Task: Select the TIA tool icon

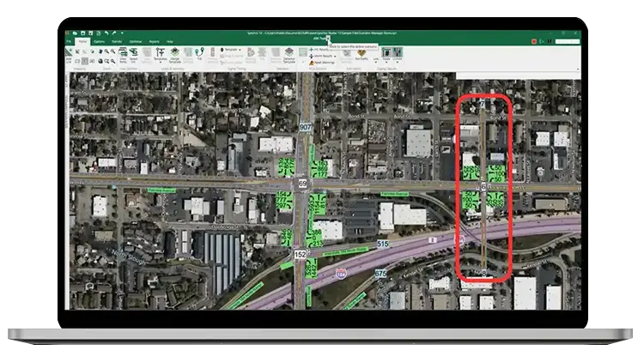Action: click(199, 54)
